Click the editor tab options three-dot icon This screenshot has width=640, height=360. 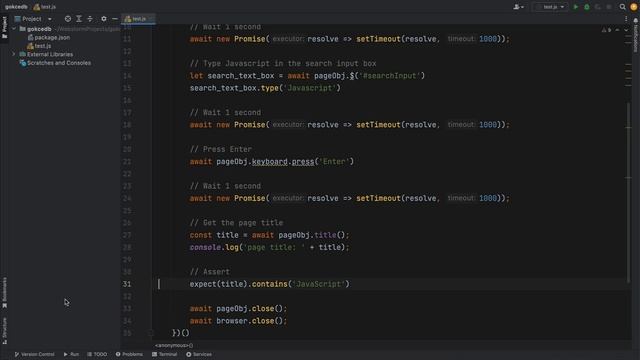[x=626, y=19]
